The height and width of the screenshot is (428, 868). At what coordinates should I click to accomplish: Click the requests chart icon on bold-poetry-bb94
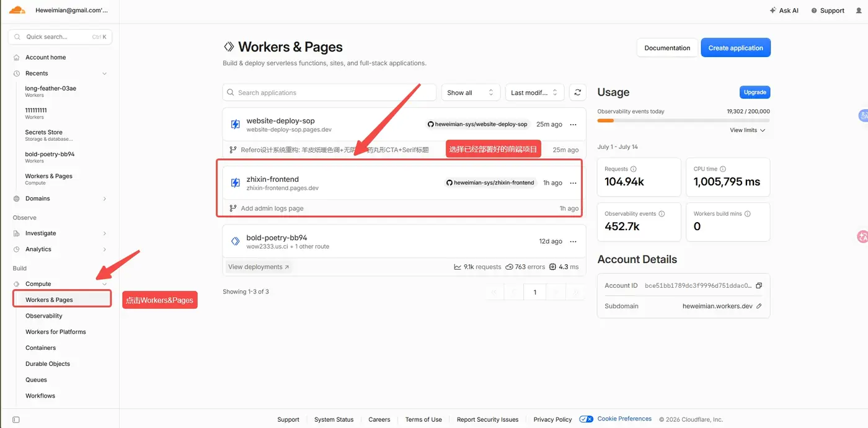click(x=458, y=267)
